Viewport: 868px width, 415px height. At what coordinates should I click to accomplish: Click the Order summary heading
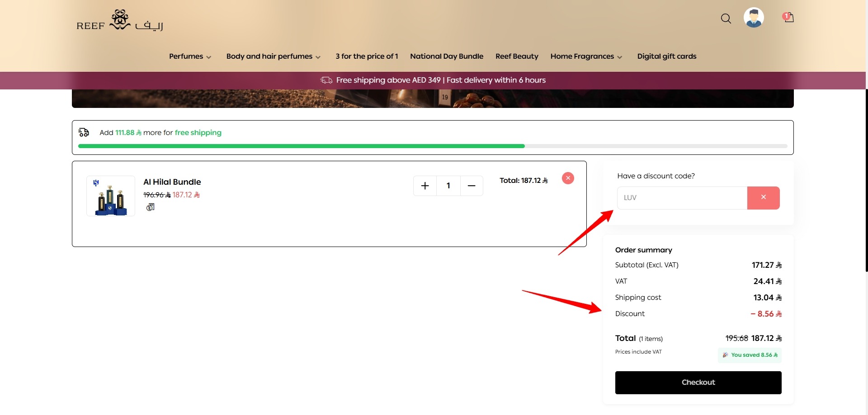click(x=644, y=250)
